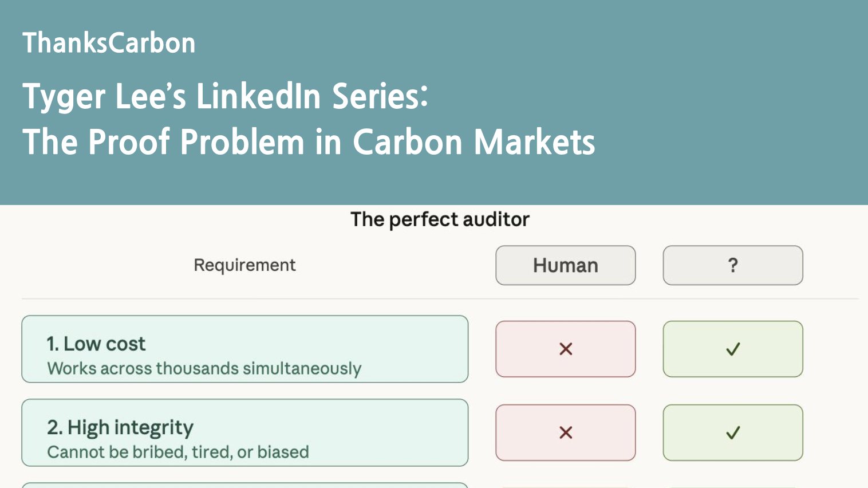Image resolution: width=868 pixels, height=488 pixels.
Task: Click the word "LinkedIn" in the headline
Action: (x=259, y=96)
